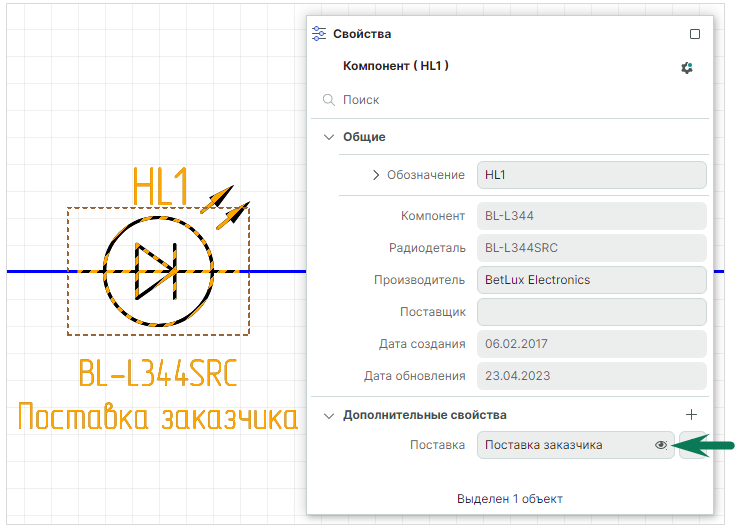This screenshot has height=529, width=740.
Task: Expand the Обозначение row
Action: [376, 175]
